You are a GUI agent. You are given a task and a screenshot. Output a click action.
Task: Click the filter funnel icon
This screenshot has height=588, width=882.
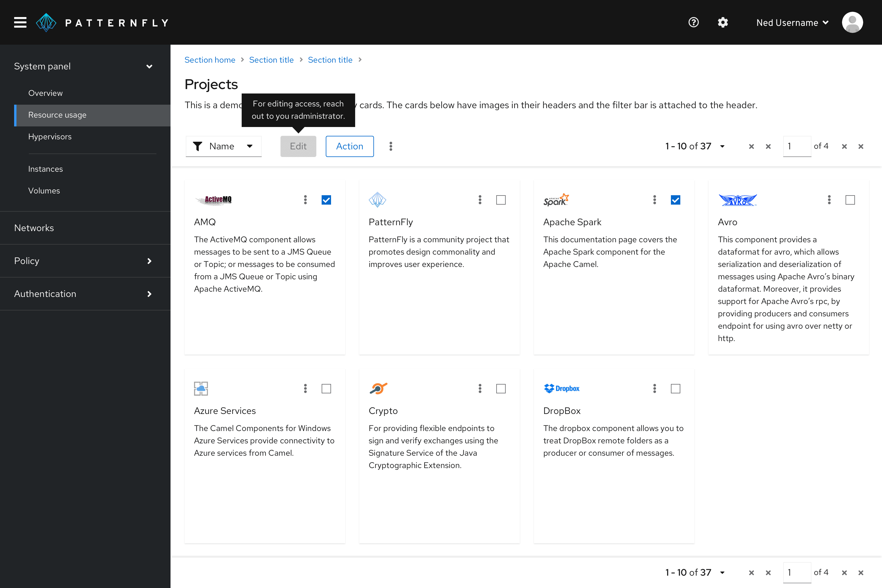click(197, 146)
